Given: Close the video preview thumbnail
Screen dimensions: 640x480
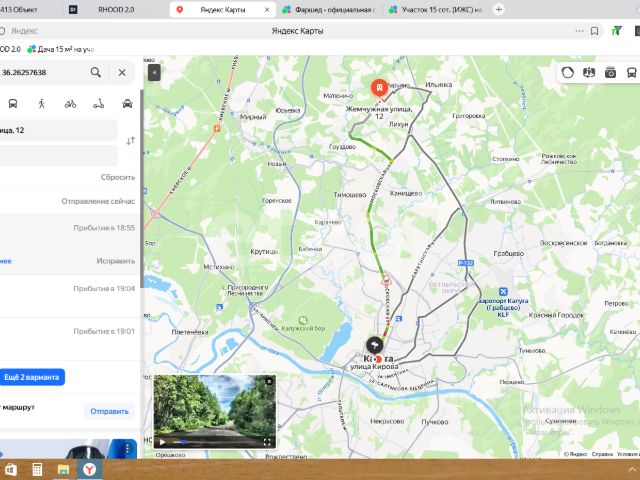Looking at the screenshot, I should (x=269, y=381).
